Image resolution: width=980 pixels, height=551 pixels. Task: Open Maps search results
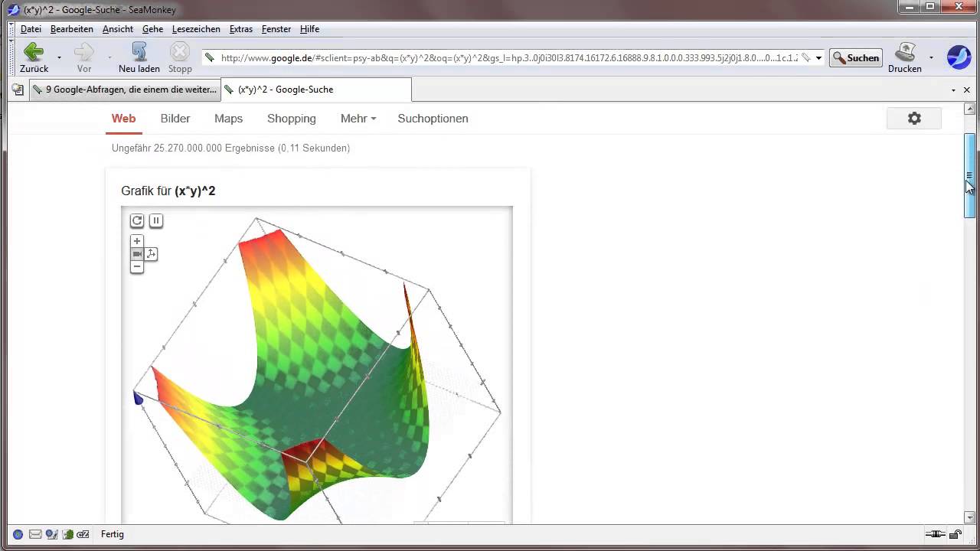click(x=228, y=119)
